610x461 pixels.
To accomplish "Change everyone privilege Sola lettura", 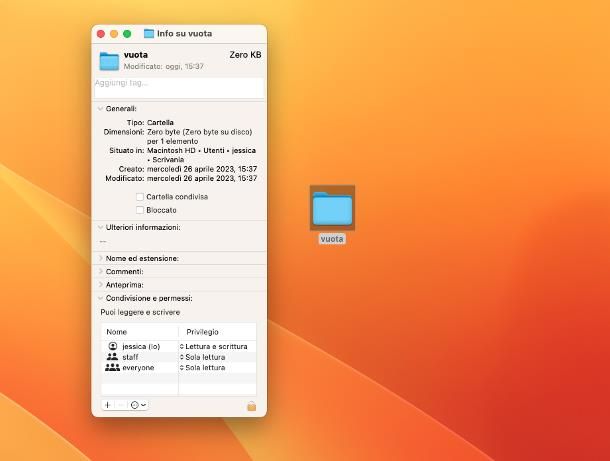I will click(x=202, y=368).
